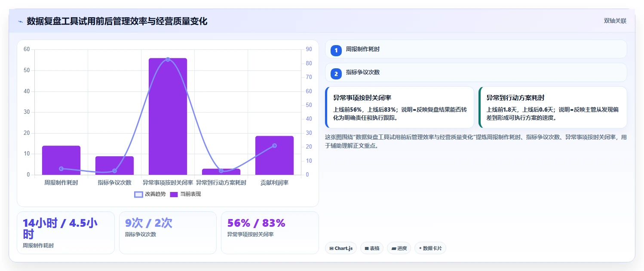Open the 异常到行动方案耗时 info card
644x271 pixels.
(552, 107)
